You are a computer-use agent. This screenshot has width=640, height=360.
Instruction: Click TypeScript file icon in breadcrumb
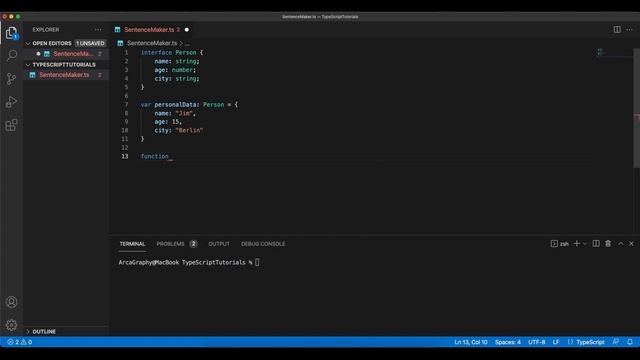[120, 43]
